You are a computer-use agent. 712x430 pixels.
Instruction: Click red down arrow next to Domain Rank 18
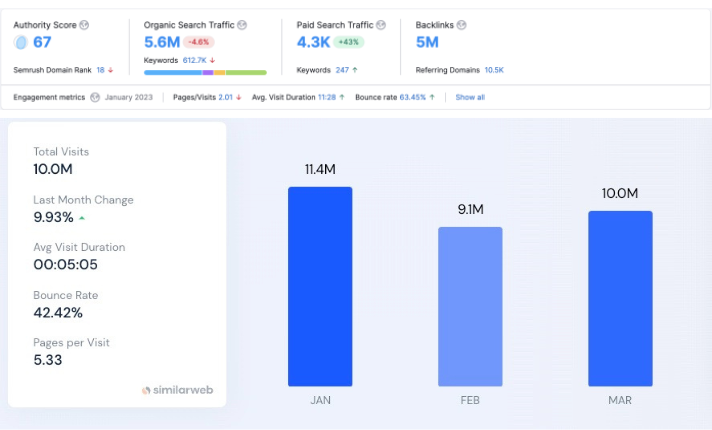(110, 70)
